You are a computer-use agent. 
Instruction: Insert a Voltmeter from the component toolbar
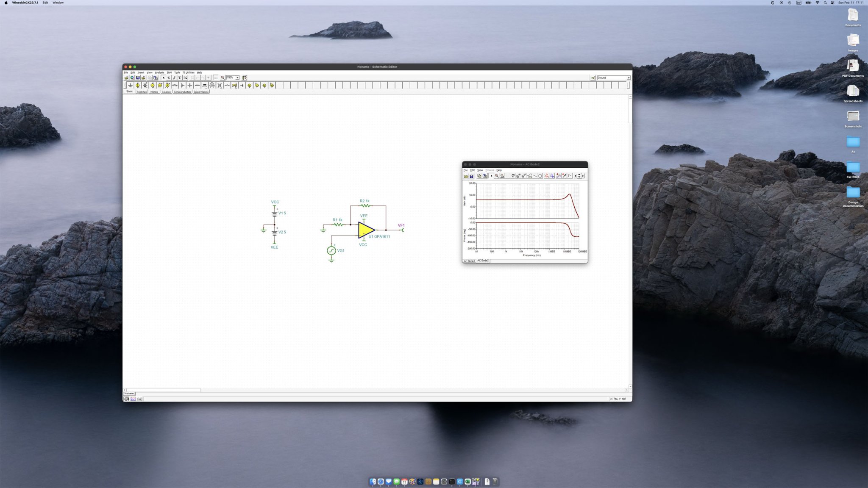[x=160, y=85]
